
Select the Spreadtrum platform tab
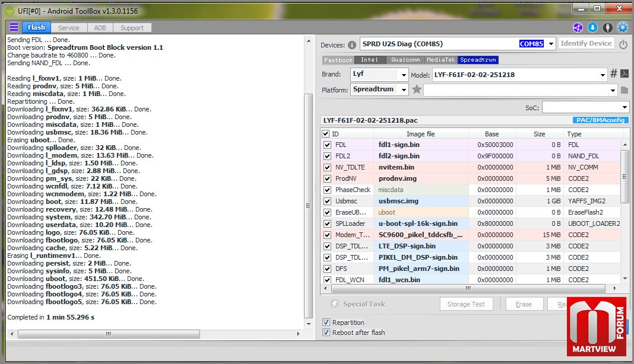478,60
